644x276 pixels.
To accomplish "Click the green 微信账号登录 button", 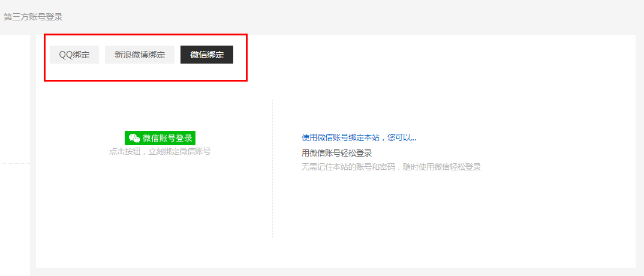I will pyautogui.click(x=160, y=138).
